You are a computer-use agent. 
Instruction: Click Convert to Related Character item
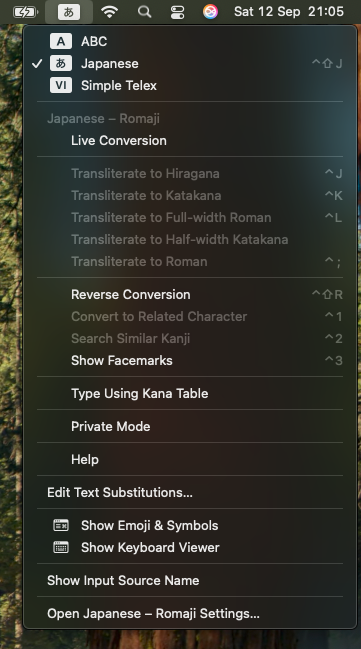[x=190, y=316]
